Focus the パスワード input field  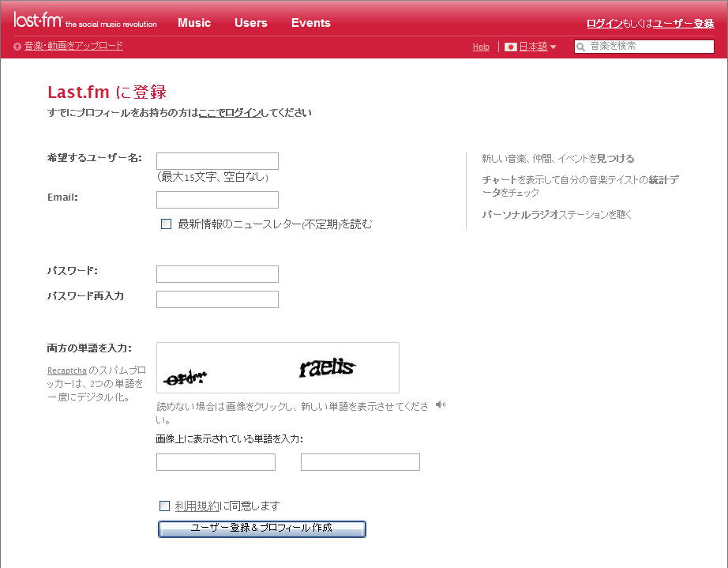pyautogui.click(x=217, y=274)
